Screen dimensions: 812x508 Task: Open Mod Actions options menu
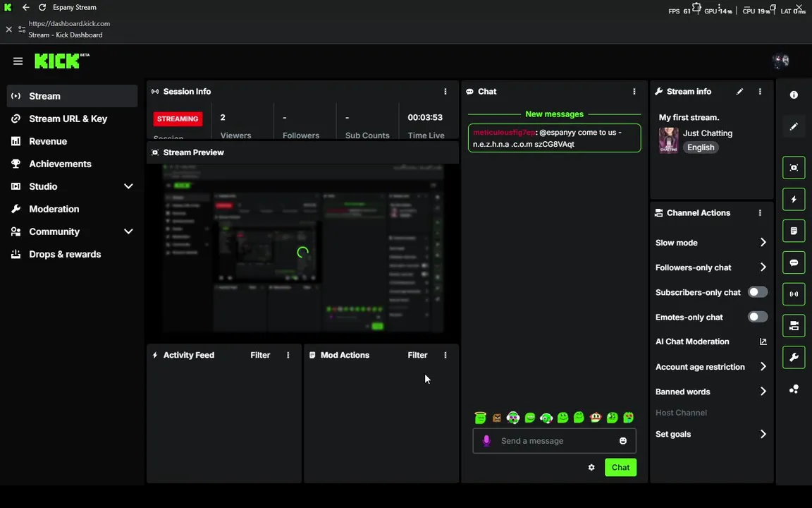(x=445, y=355)
